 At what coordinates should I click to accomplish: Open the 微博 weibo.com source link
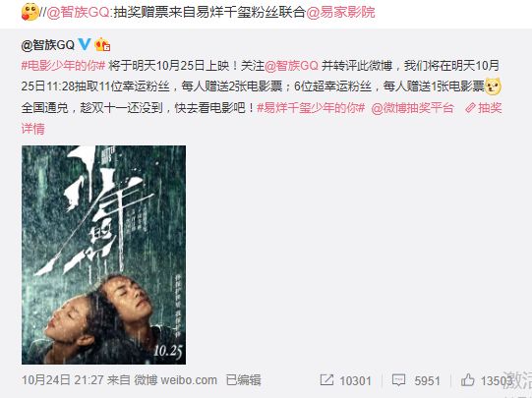175,380
